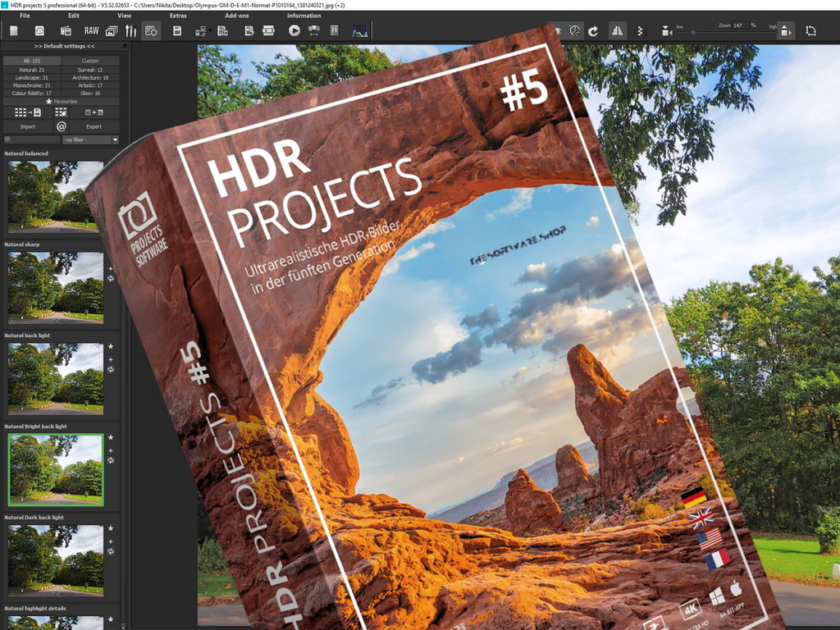Select the Glow: 16 category
The width and height of the screenshot is (840, 630).
pyautogui.click(x=90, y=94)
